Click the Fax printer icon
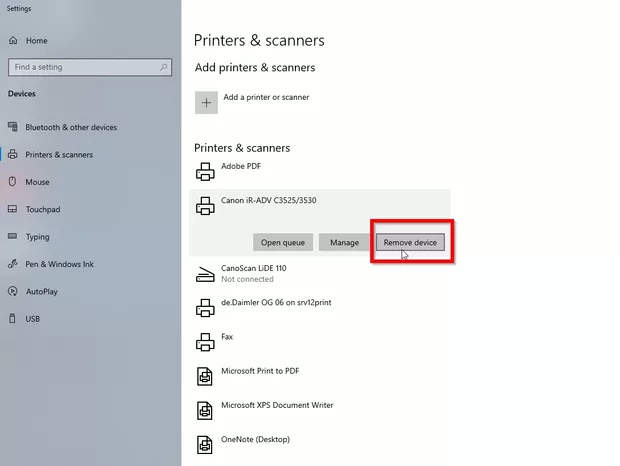This screenshot has width=620, height=466. coord(205,342)
